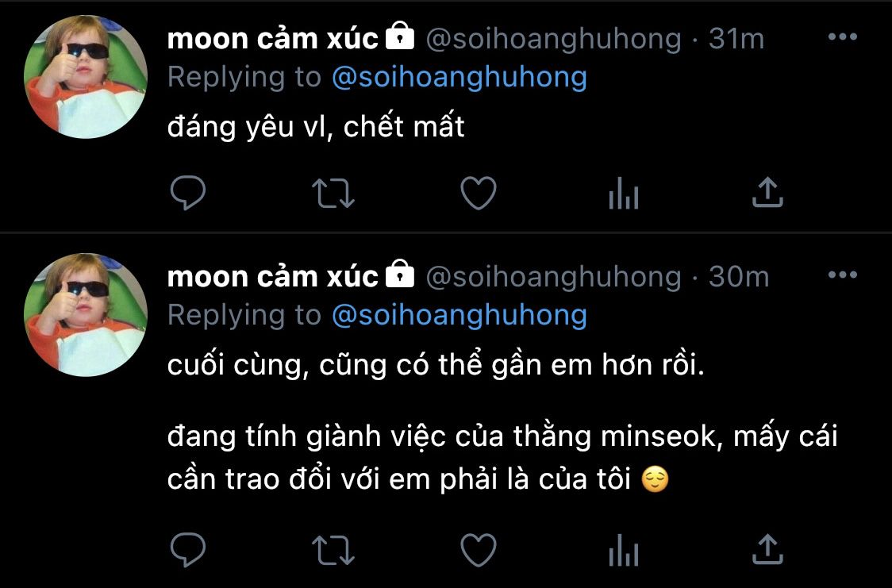Image resolution: width=892 pixels, height=588 pixels.
Task: View analytics of the 31m tweet
Action: (x=624, y=193)
